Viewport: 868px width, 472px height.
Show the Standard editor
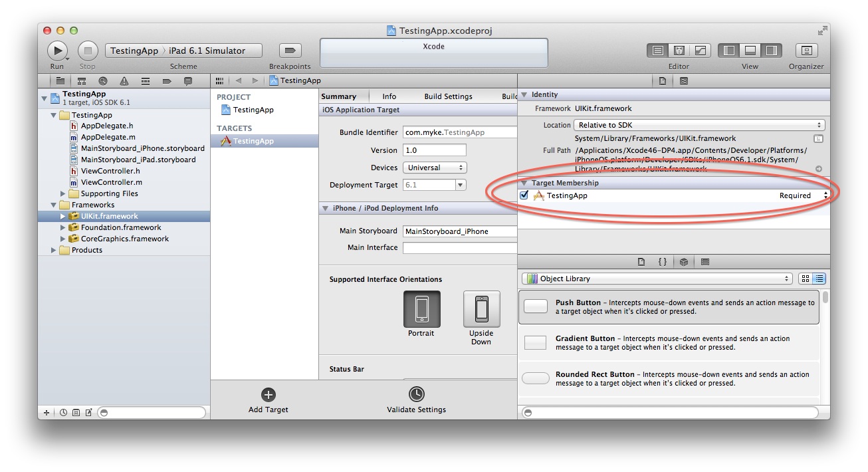[x=658, y=51]
